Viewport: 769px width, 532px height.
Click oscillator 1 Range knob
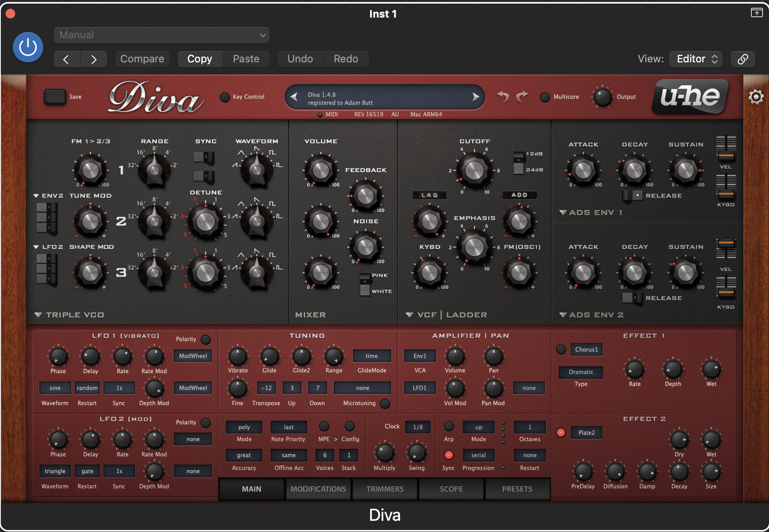(x=154, y=170)
